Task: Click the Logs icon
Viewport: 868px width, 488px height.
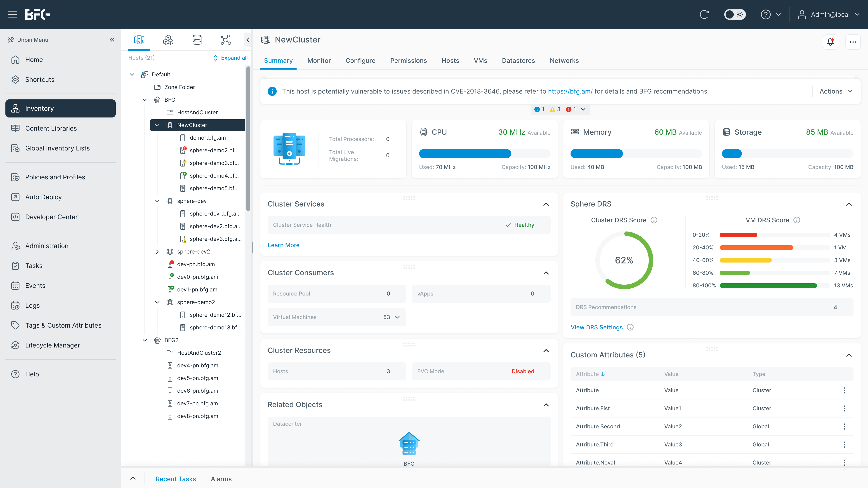Action: [15, 305]
